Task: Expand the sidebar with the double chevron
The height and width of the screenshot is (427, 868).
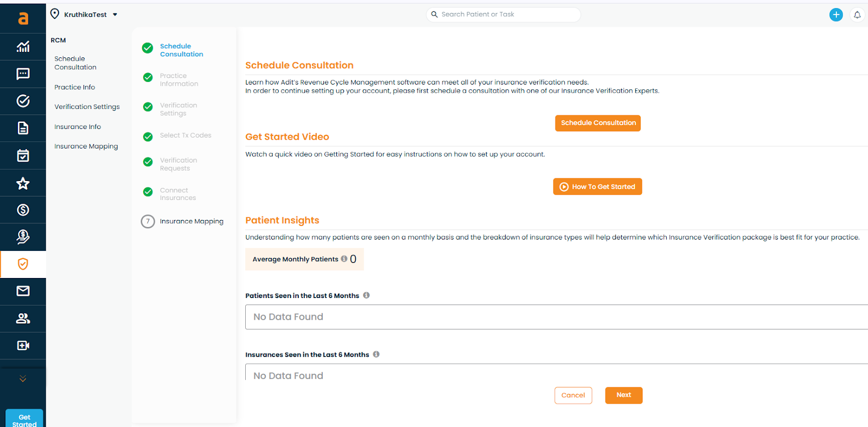Action: click(23, 379)
